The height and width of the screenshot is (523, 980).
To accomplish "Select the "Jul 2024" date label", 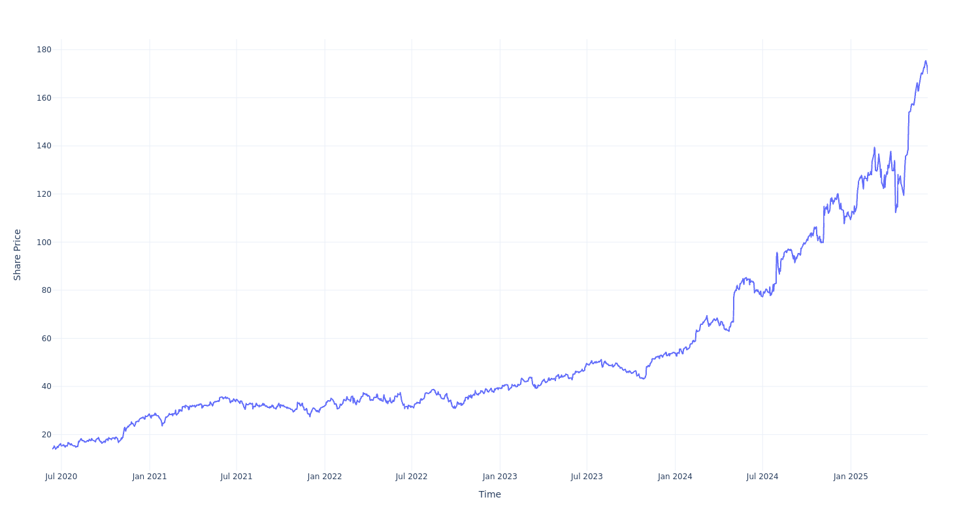I will point(762,477).
